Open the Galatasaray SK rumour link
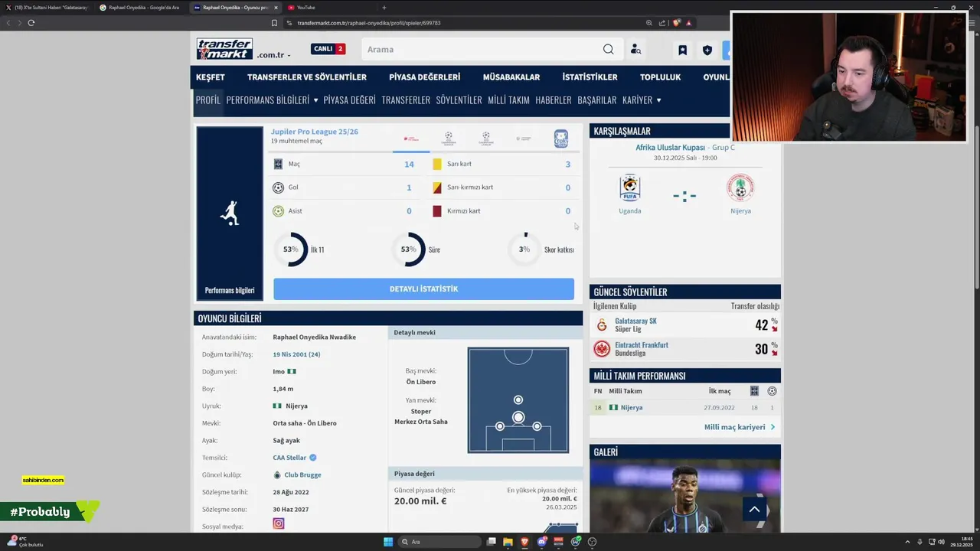Image resolution: width=980 pixels, height=551 pixels. pyautogui.click(x=635, y=321)
